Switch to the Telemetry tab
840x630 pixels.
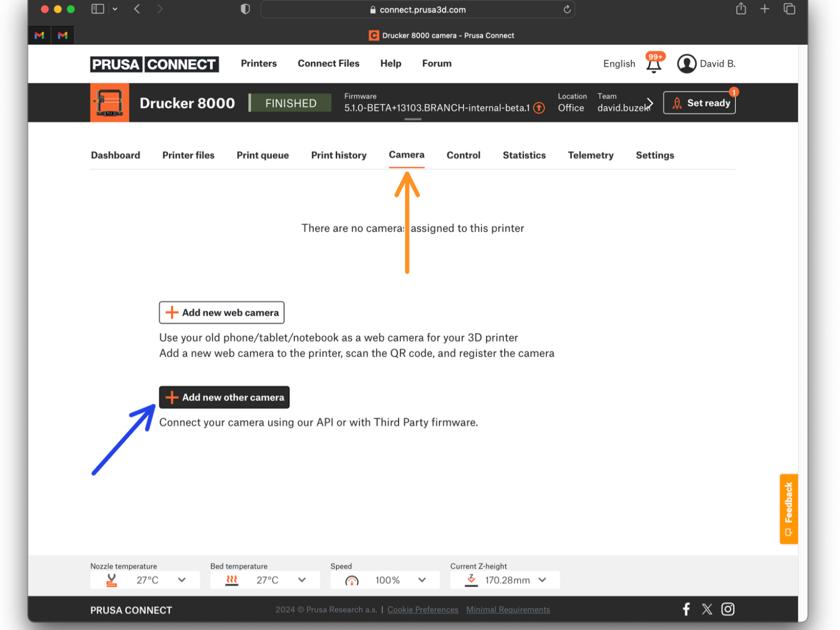pos(591,155)
